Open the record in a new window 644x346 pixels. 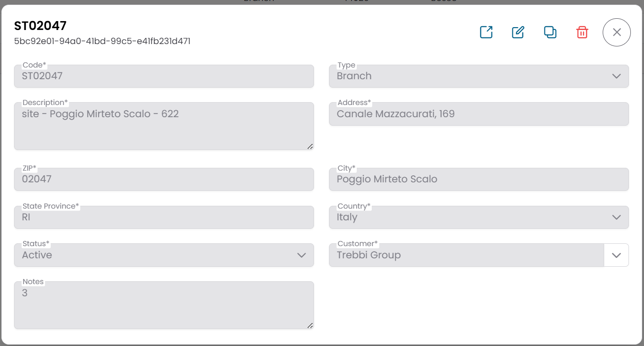tap(486, 32)
